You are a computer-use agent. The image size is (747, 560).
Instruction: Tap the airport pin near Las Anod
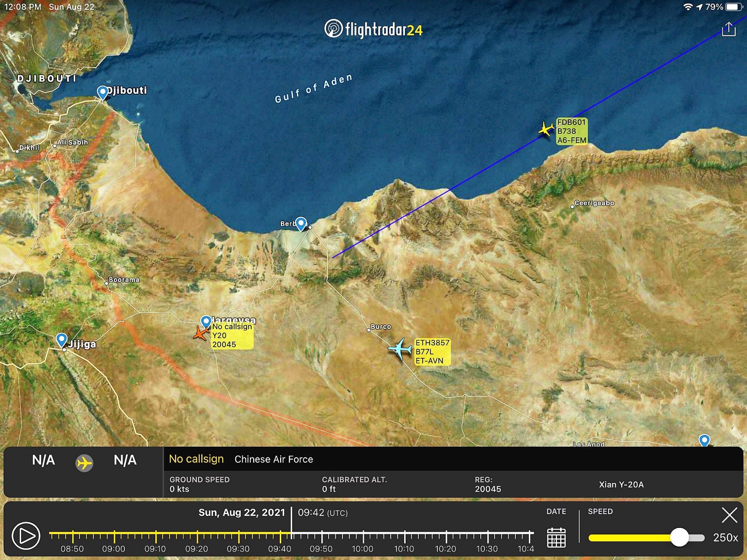click(x=704, y=440)
